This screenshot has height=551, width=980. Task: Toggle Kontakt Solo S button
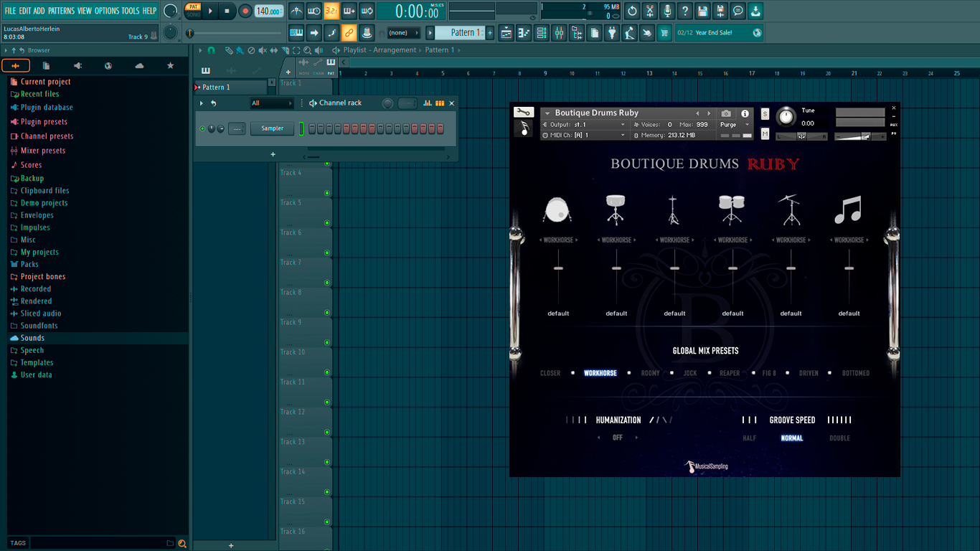click(x=765, y=114)
